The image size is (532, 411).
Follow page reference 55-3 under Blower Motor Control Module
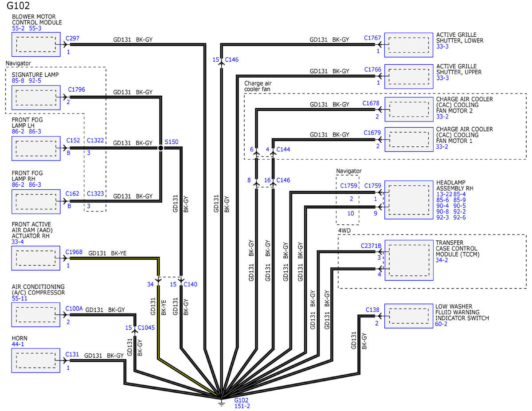(x=36, y=28)
